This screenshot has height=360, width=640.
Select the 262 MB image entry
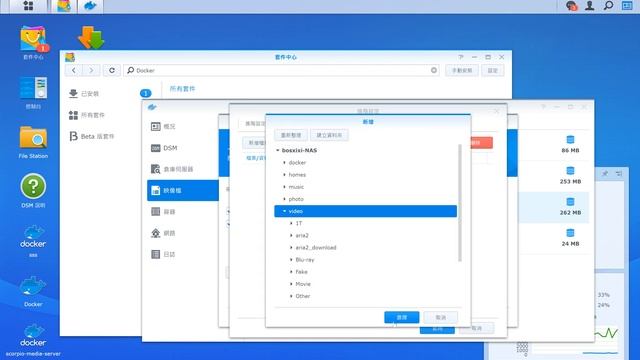coord(570,207)
